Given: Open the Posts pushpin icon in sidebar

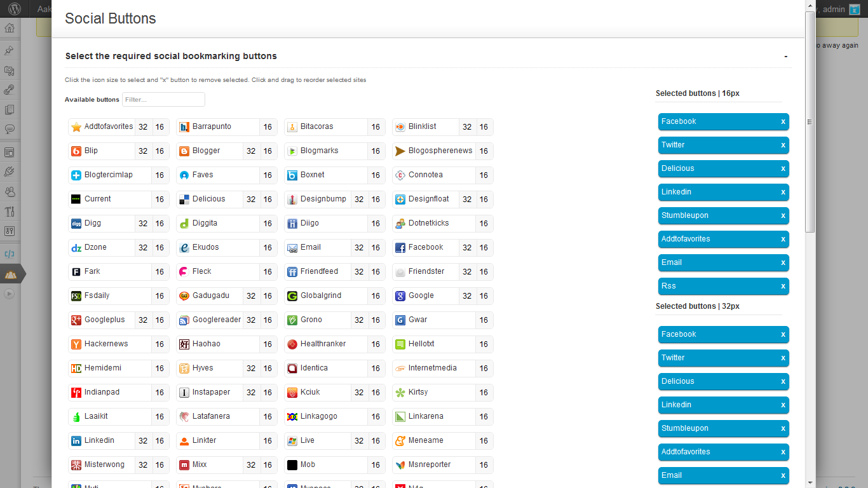Looking at the screenshot, I should (10, 50).
